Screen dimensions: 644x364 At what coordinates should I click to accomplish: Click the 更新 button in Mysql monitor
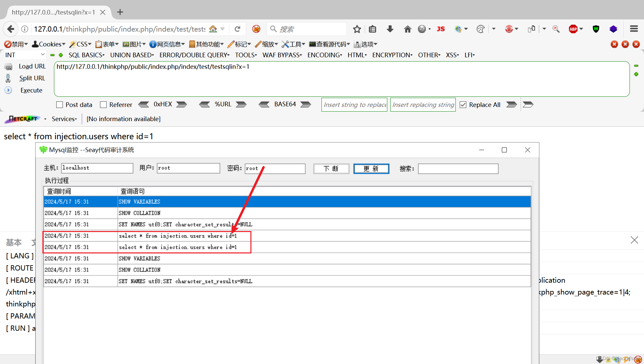click(x=371, y=169)
